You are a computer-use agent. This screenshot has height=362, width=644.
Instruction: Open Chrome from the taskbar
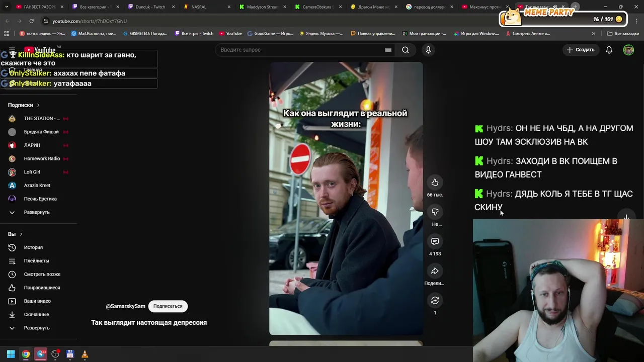tap(26, 354)
